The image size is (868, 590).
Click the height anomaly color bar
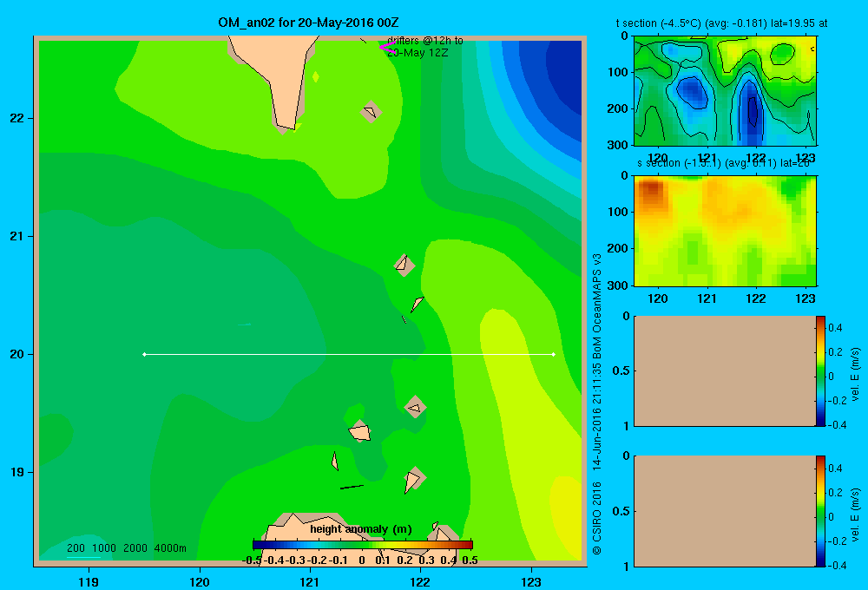[363, 545]
